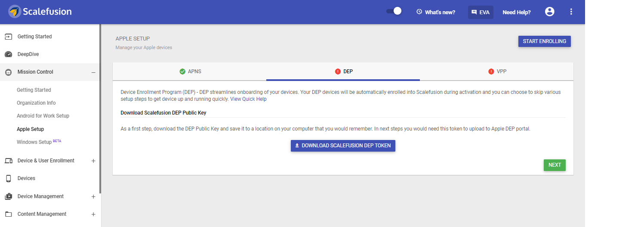Expand Content Management section

point(93,214)
